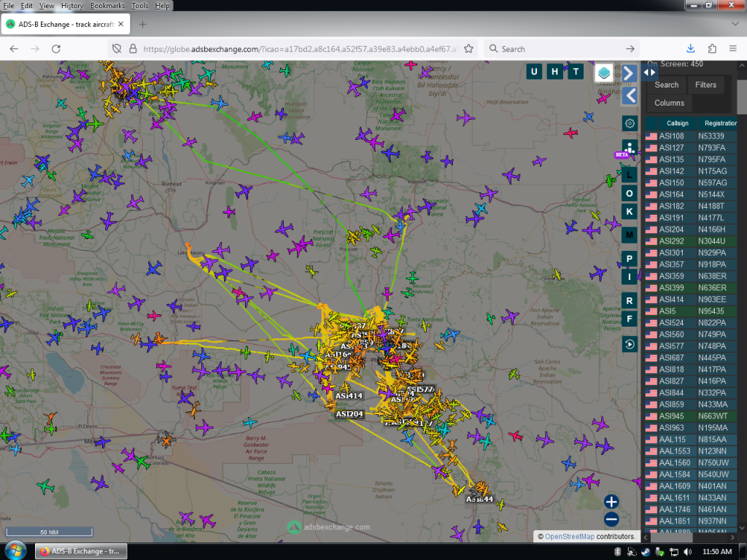The width and height of the screenshot is (747, 560).
Task: Click the sidebar width toggle arrows
Action: pyautogui.click(x=649, y=72)
